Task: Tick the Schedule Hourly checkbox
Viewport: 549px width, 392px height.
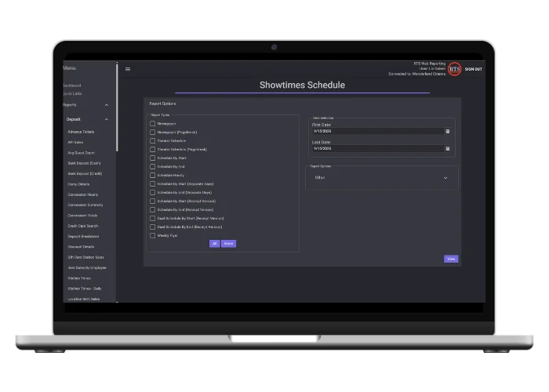Action: [153, 176]
